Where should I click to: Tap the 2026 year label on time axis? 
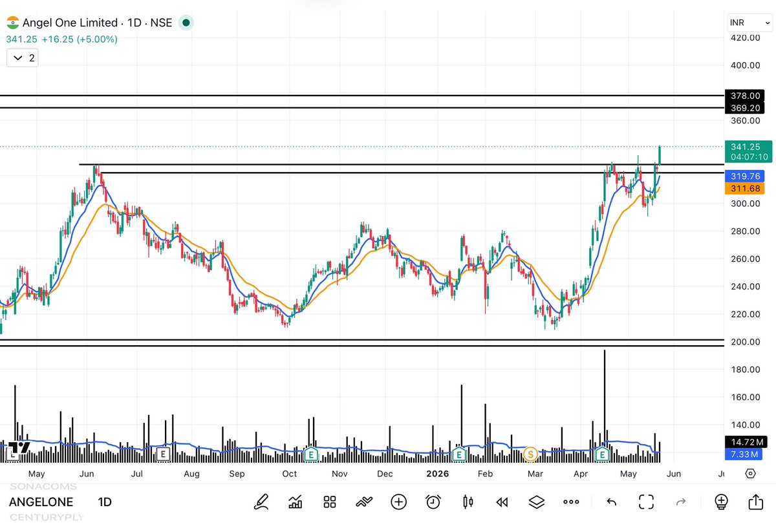coord(438,474)
